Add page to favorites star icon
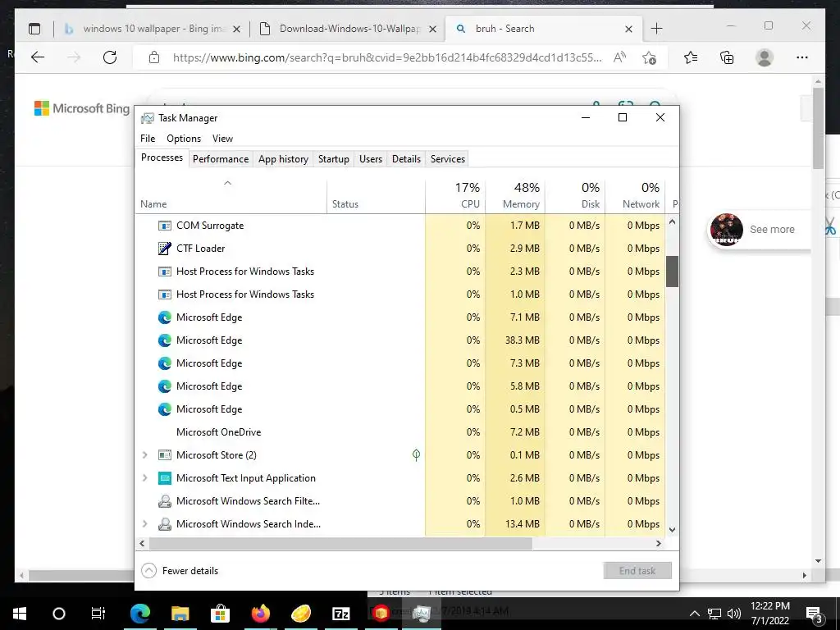Screen dimensions: 840x630 pos(650,57)
